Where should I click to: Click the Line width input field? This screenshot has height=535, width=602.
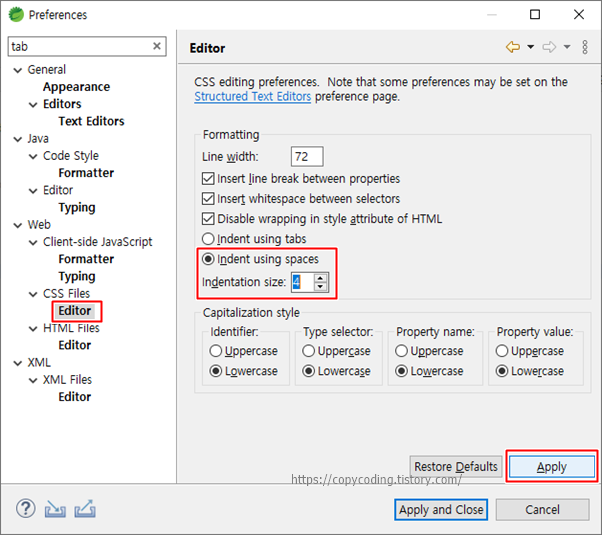[x=307, y=157]
